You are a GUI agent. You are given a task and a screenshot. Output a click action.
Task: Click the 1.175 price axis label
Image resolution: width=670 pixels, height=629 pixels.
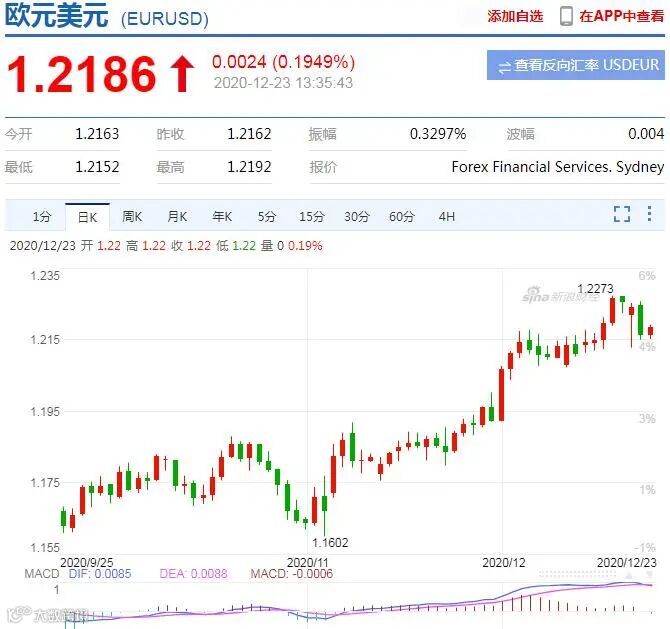(45, 483)
